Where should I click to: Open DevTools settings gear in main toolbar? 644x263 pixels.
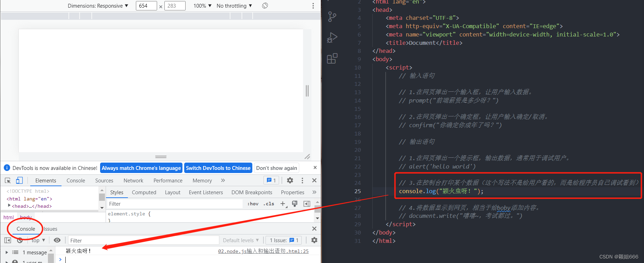[290, 180]
